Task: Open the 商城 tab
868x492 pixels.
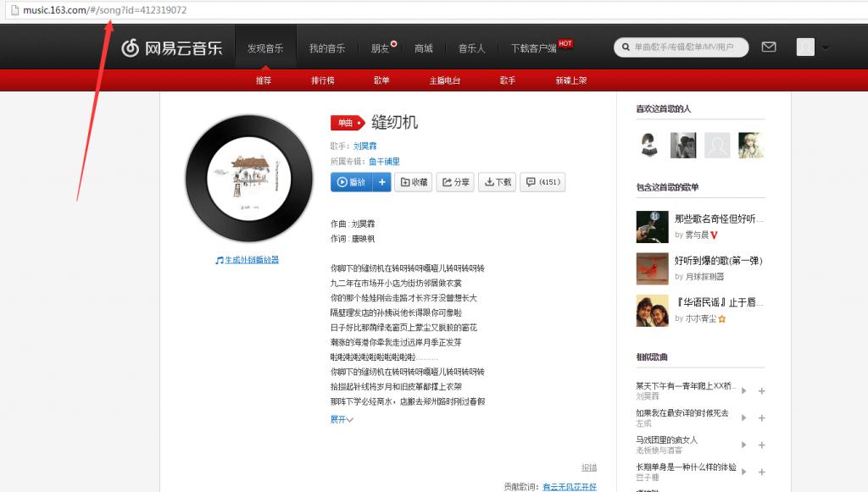Action: (424, 48)
